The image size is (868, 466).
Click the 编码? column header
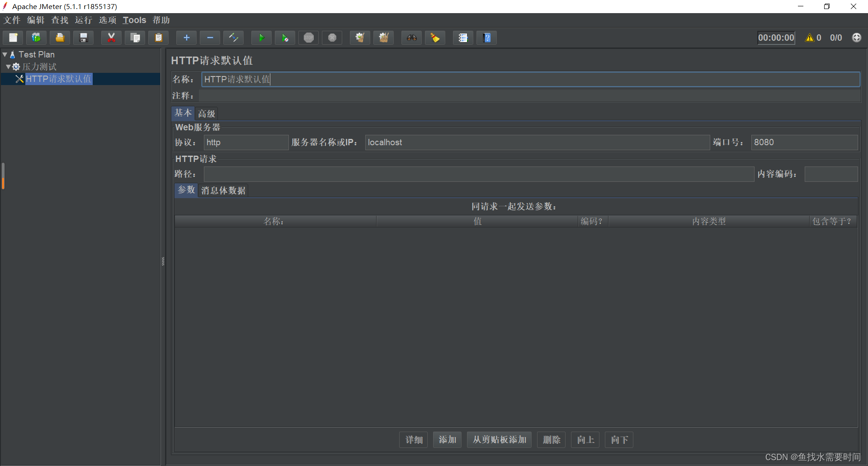point(593,221)
